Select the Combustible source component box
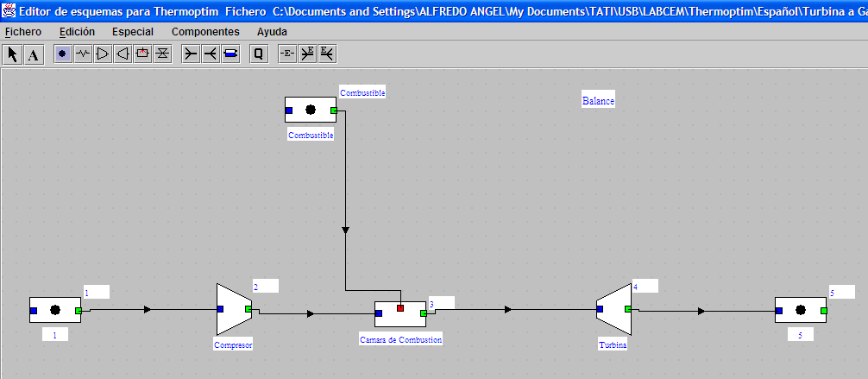Viewport: 868px width, 379px height. (311, 110)
